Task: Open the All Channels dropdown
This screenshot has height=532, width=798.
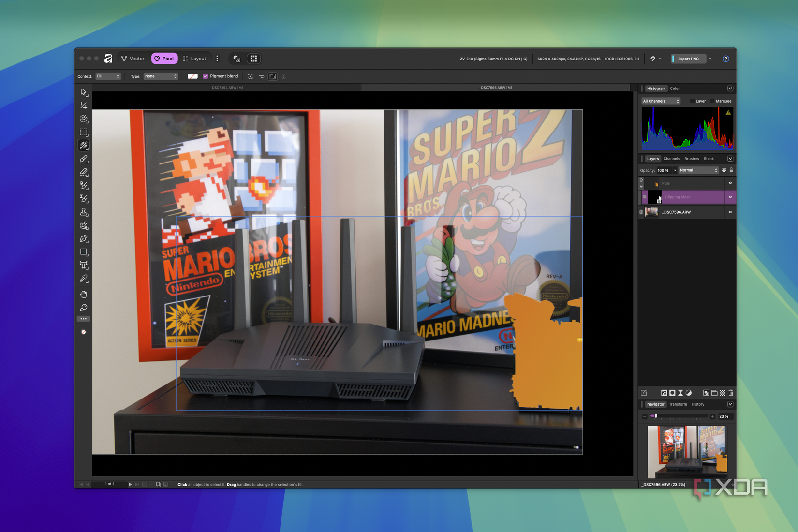Action: 661,101
